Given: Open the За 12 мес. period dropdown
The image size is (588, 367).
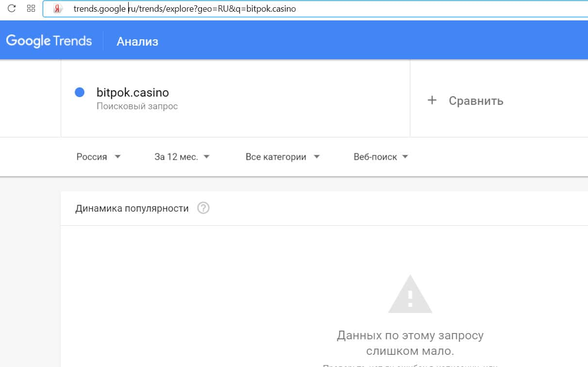Looking at the screenshot, I should (182, 157).
